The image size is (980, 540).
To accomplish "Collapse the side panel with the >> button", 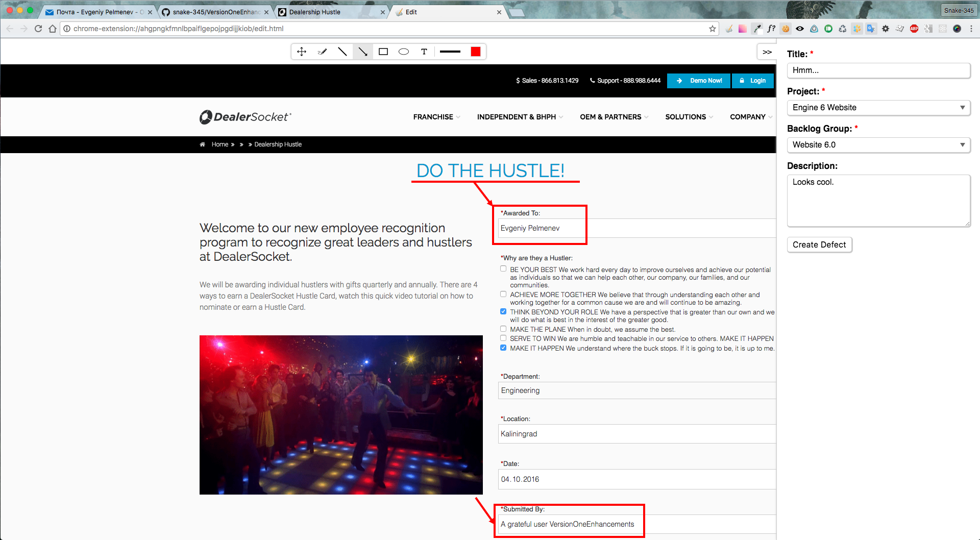I will pos(767,52).
